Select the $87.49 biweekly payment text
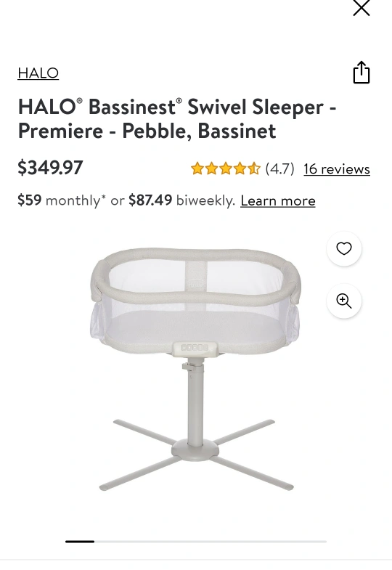 [x=182, y=200]
